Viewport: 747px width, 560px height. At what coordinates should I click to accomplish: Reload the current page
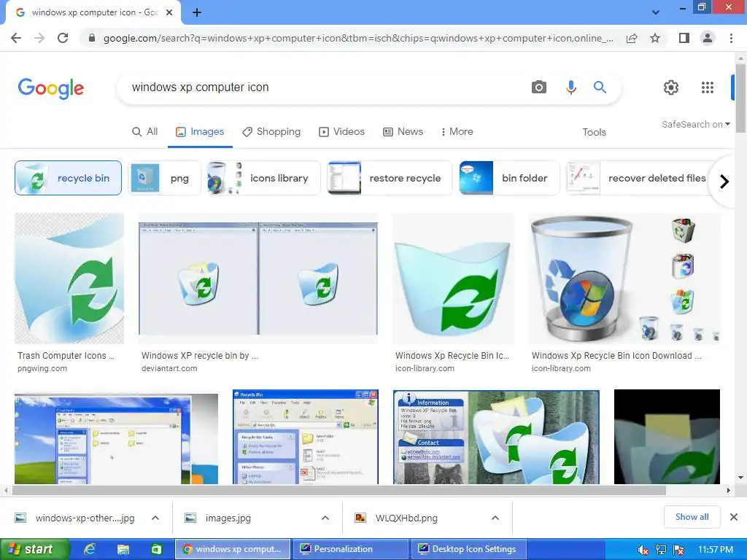[x=63, y=38]
